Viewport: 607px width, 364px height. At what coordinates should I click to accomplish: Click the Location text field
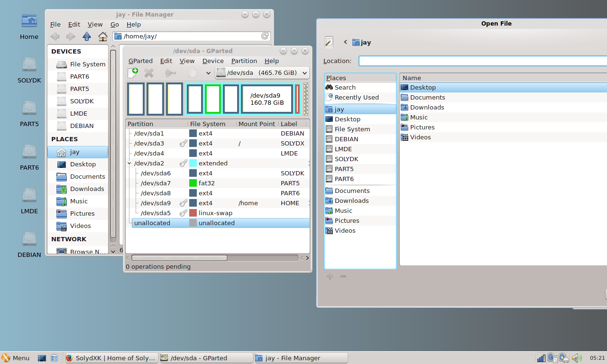tap(482, 61)
